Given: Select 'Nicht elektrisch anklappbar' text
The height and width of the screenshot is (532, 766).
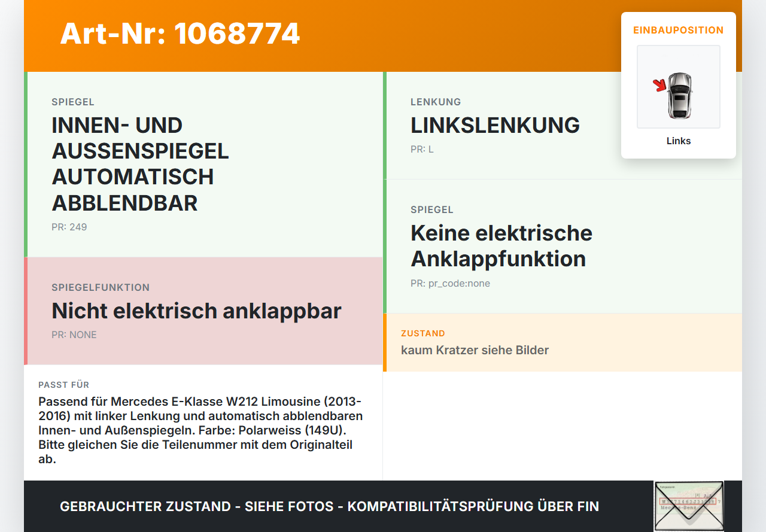Looking at the screenshot, I should point(196,311).
